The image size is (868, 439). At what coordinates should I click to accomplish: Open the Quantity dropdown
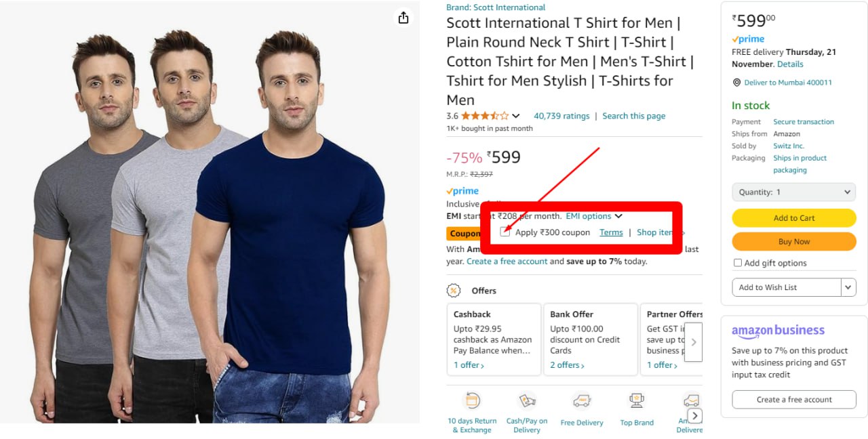793,192
